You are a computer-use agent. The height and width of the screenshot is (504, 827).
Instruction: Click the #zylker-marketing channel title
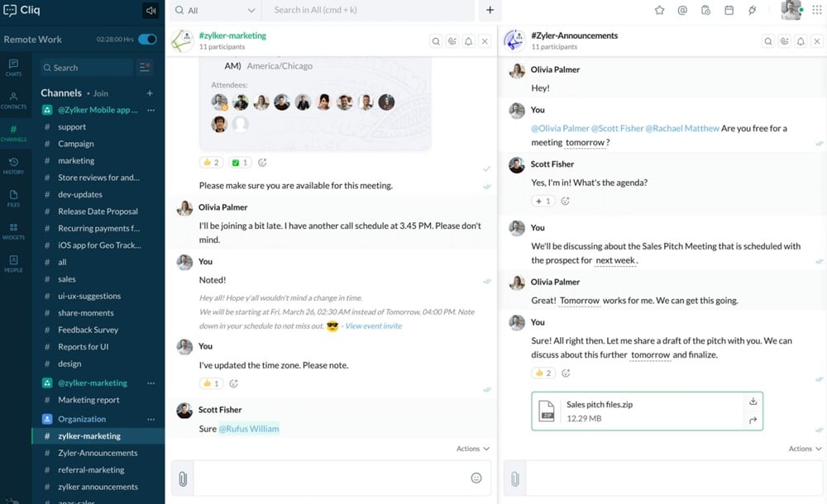(232, 36)
